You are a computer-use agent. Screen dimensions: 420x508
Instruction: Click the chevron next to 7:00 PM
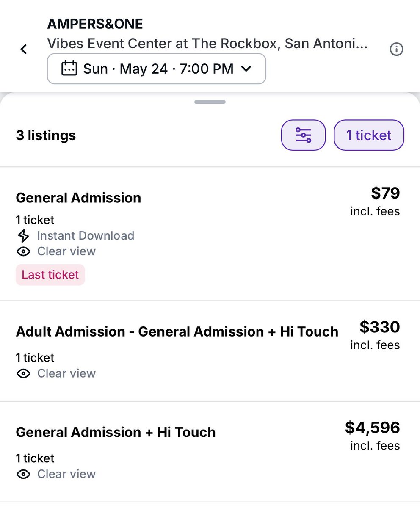pyautogui.click(x=246, y=69)
